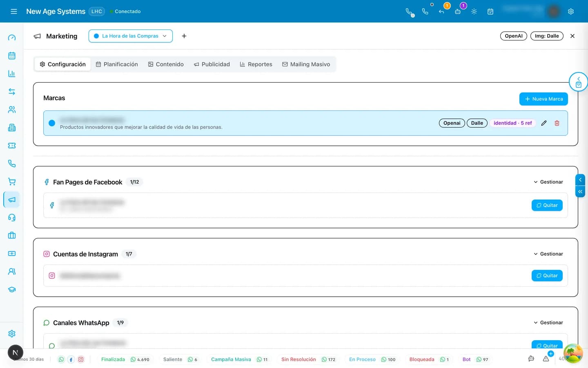Click the purple identidad 5 ref badge
The height and width of the screenshot is (368, 588).
[513, 123]
